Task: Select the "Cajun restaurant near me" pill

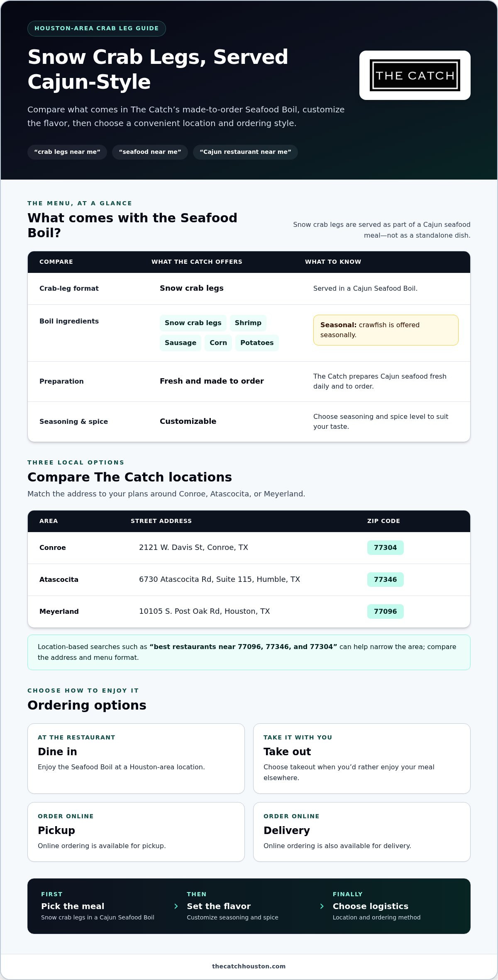Action: tap(245, 152)
